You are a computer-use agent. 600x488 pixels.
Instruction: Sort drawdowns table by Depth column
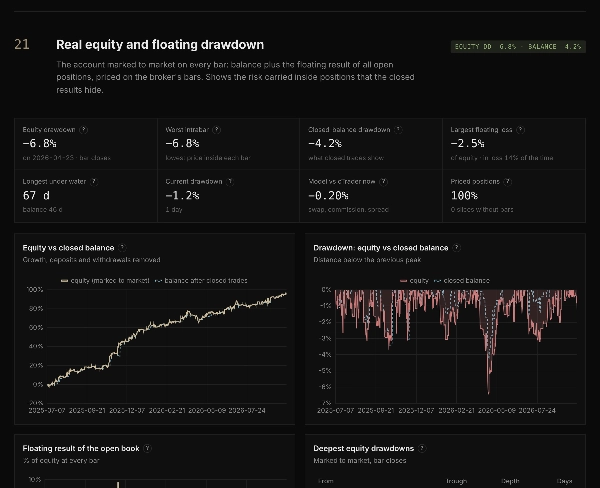510,481
